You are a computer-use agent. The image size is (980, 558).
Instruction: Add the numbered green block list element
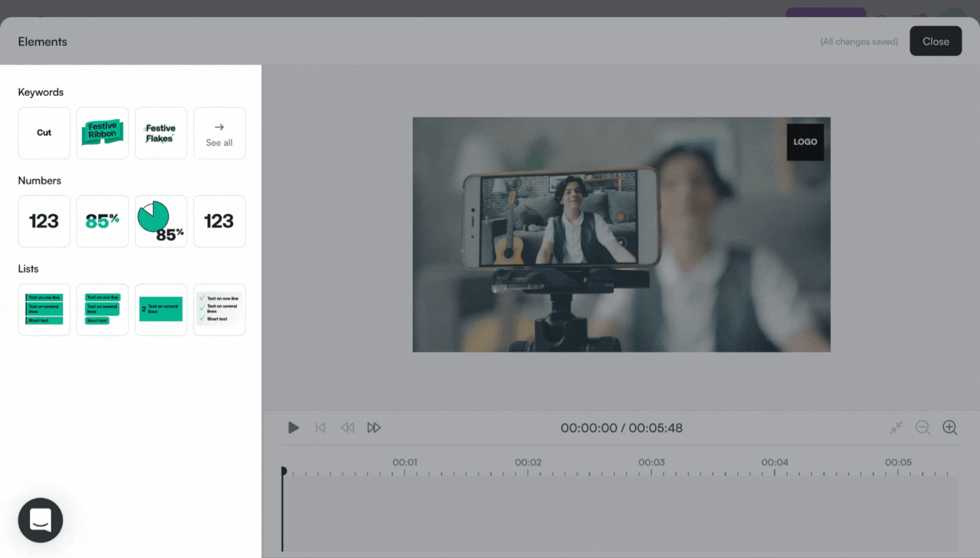(x=161, y=310)
